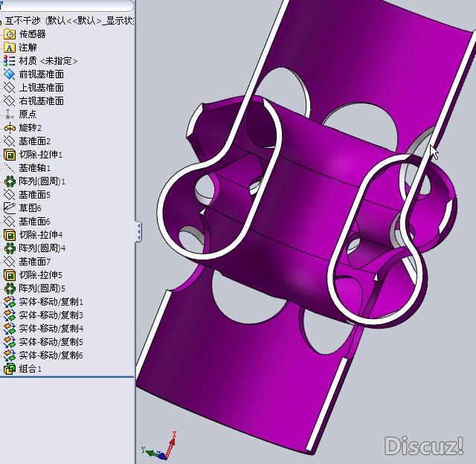Click the 草图6 sketch icon

(x=10, y=208)
